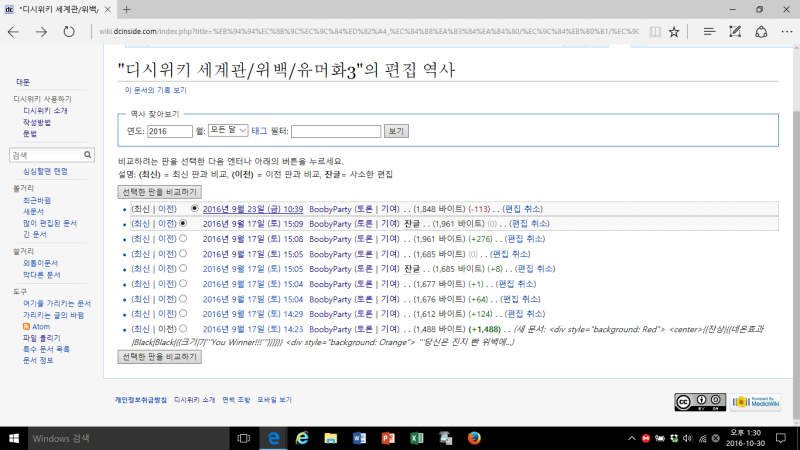Select radio for 9월 17일 15:09 revision

(x=183, y=223)
